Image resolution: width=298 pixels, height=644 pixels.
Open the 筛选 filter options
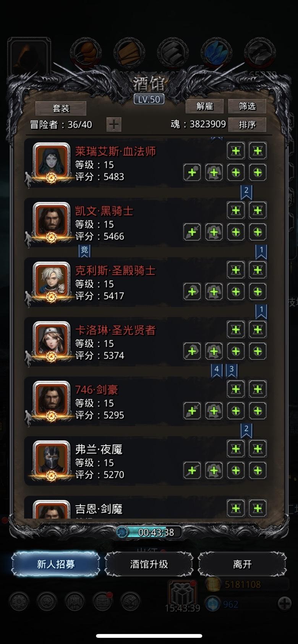point(247,106)
